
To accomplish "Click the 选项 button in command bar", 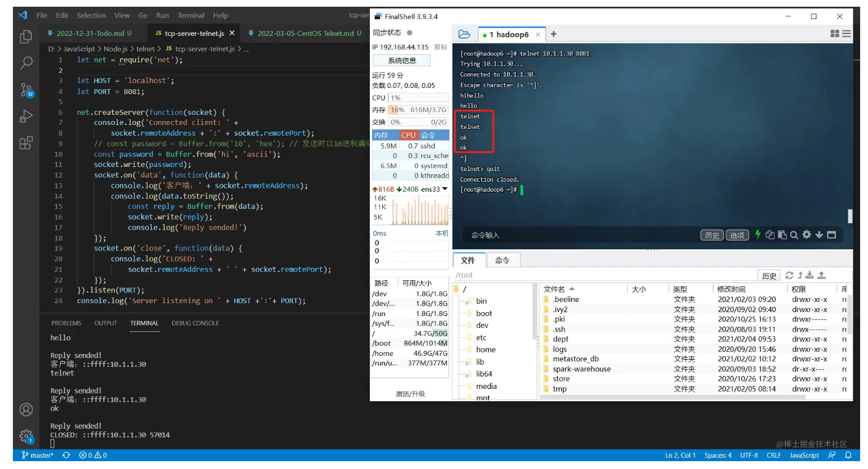I will (737, 235).
